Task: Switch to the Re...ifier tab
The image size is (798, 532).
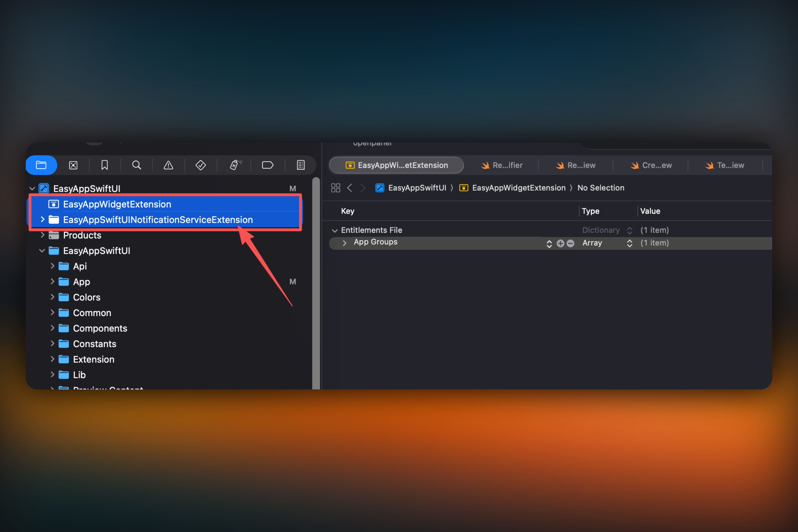Action: (x=502, y=165)
